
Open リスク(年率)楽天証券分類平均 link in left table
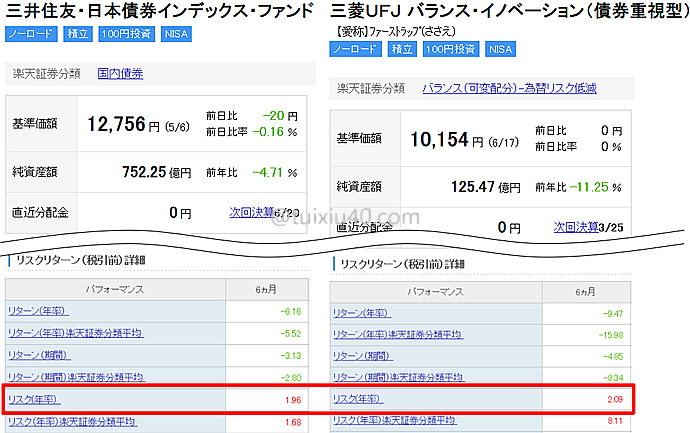pos(72,422)
